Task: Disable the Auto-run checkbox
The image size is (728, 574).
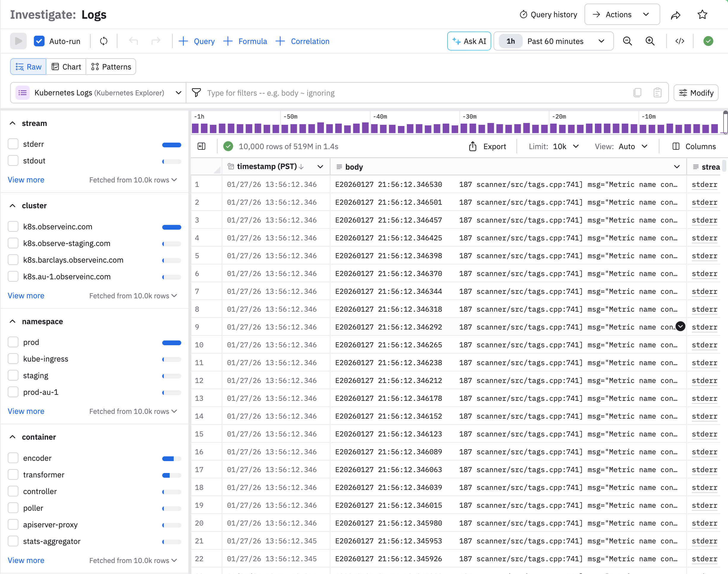Action: pos(39,41)
